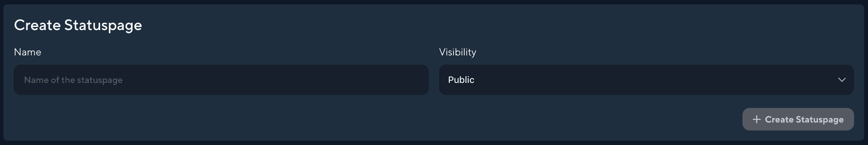Place cursor in statuspage name textbox
This screenshot has width=868, height=145.
pyautogui.click(x=221, y=80)
